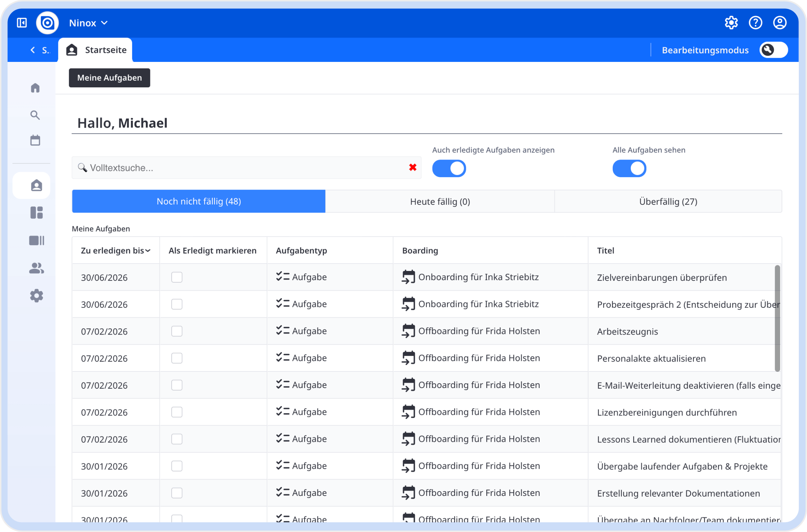This screenshot has height=532, width=807.
Task: Collapse the sidebar panel icon
Action: [x=22, y=23]
